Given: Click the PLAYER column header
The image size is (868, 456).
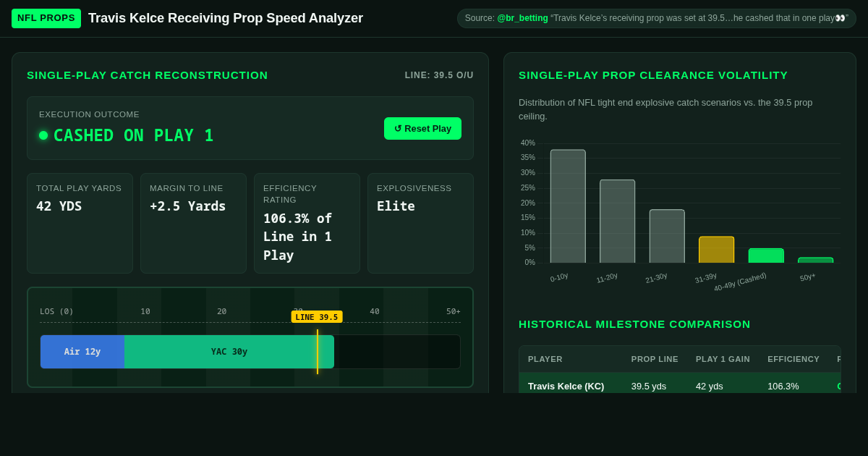Looking at the screenshot, I should point(545,359).
